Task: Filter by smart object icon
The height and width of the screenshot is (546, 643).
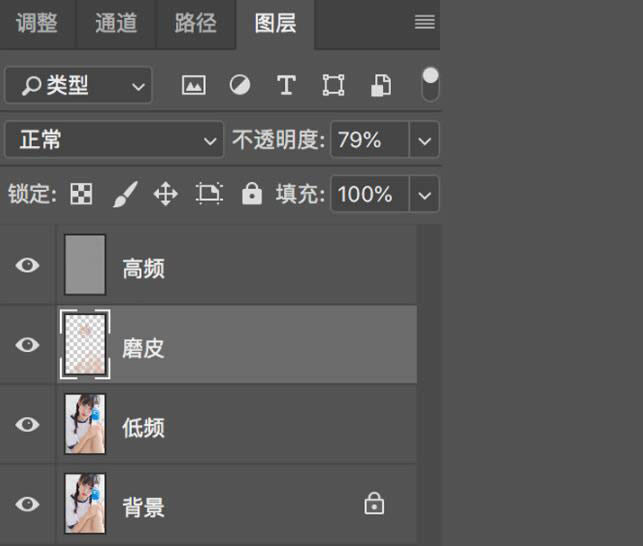Action: pos(380,86)
